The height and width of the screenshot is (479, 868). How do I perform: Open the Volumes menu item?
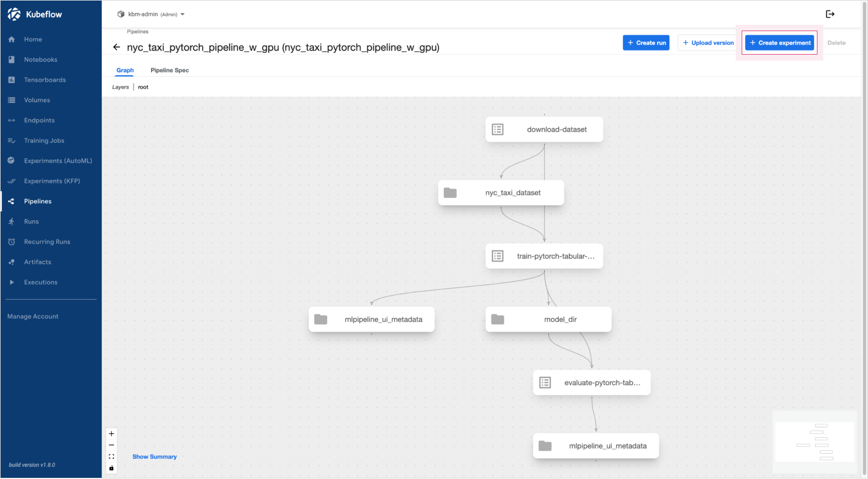coord(51,100)
